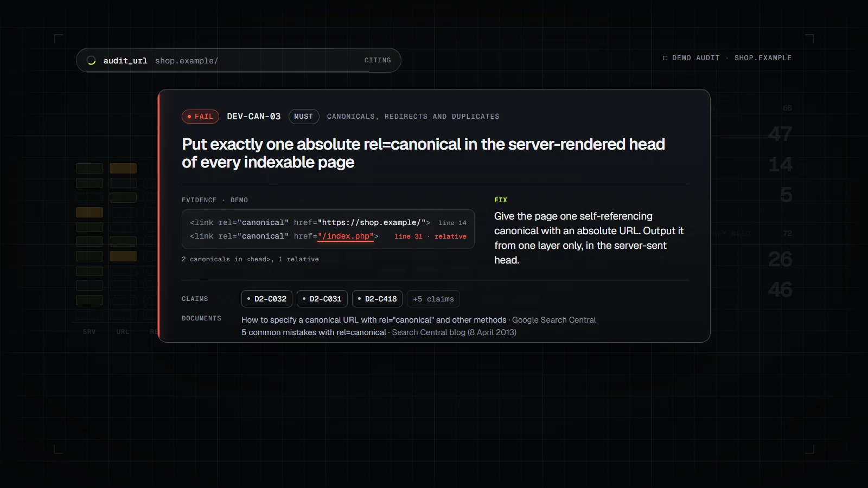Click the red FAIL status badge
This screenshot has height=488, width=868.
[200, 117]
